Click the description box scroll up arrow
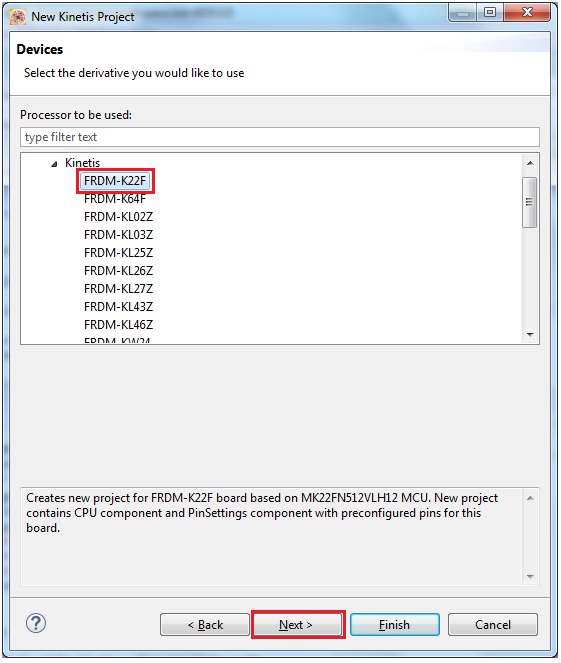561x663 pixels. click(530, 498)
